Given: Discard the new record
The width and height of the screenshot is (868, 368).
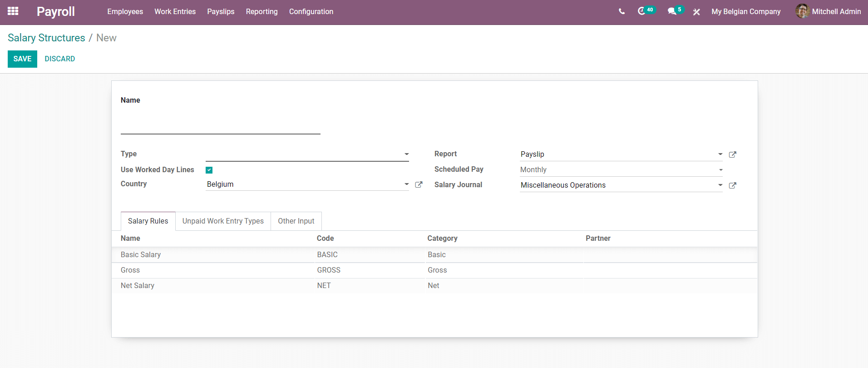Looking at the screenshot, I should pyautogui.click(x=60, y=59).
